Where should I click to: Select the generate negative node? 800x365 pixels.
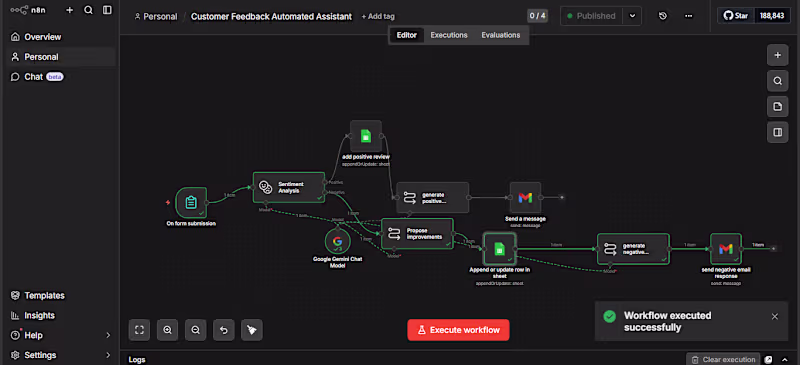(x=633, y=249)
